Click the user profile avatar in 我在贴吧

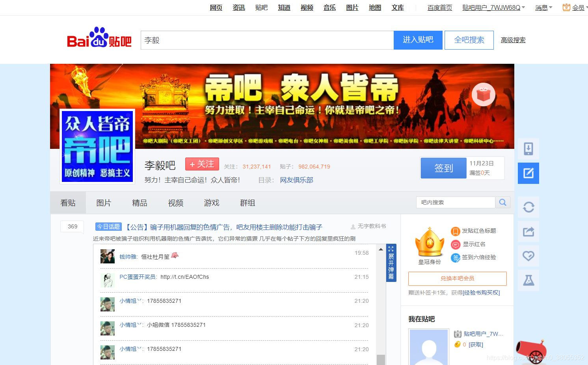click(429, 347)
